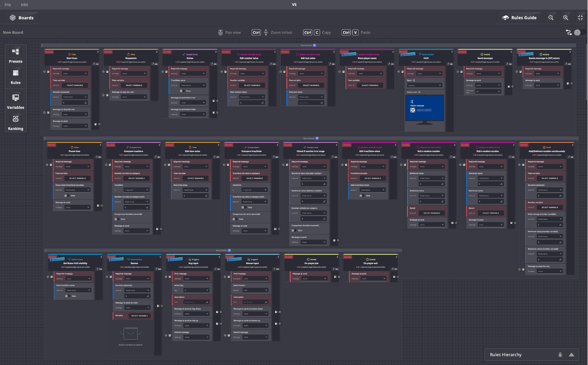Click the bug icon in Rules Hierarchy bar

click(x=560, y=354)
